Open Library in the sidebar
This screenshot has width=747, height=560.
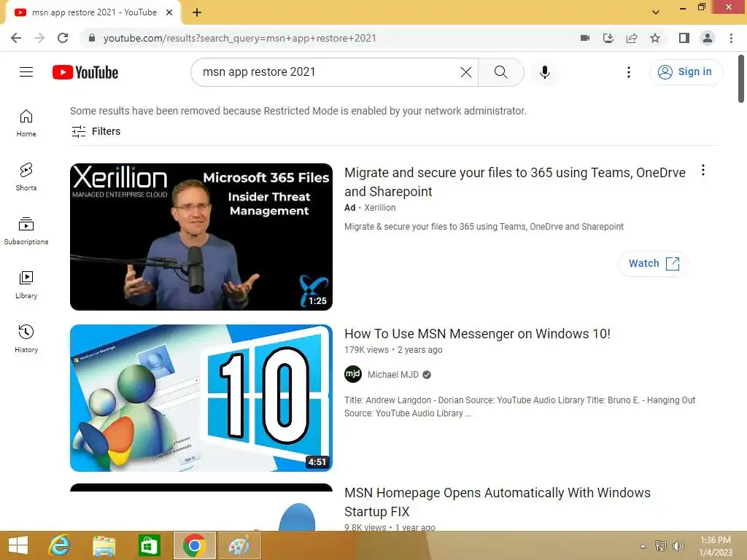[x=26, y=285]
